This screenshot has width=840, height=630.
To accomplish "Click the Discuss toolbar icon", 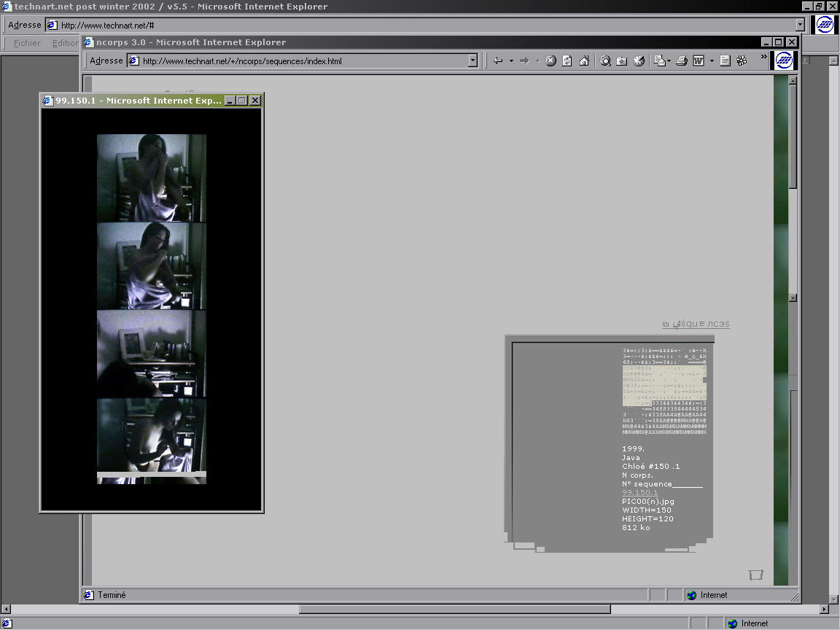I will point(725,61).
